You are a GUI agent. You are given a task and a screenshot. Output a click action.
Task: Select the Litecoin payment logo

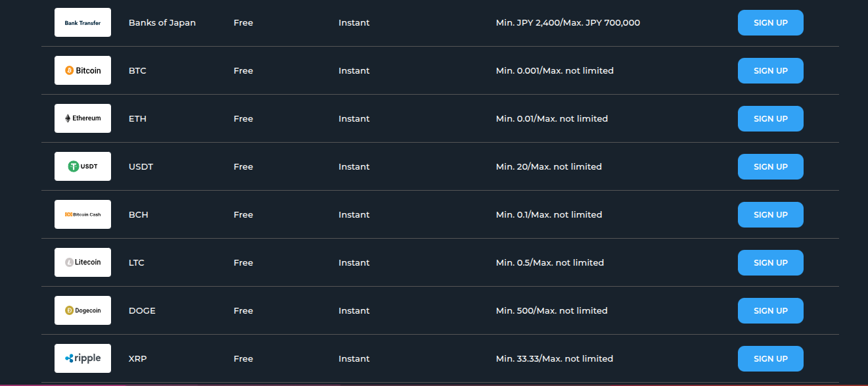coord(83,262)
